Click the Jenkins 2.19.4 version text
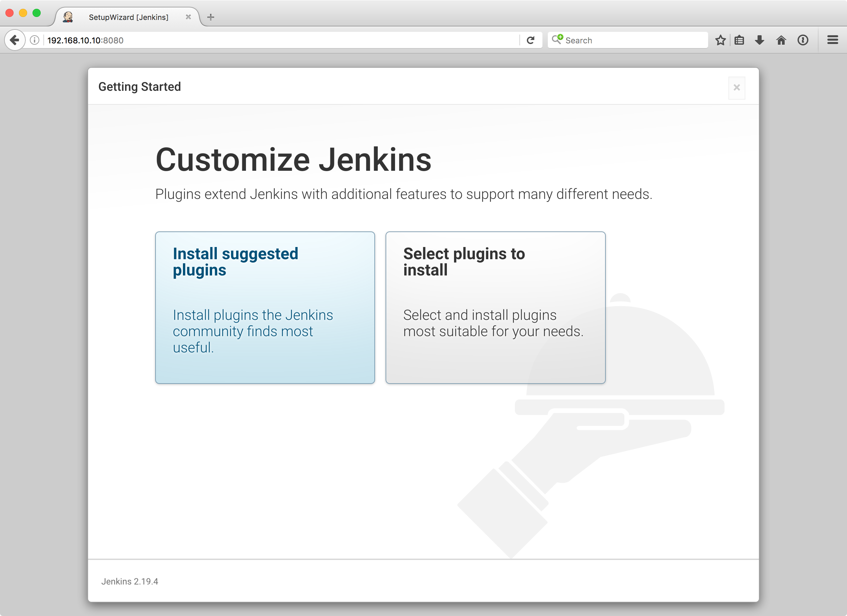Viewport: 847px width, 616px height. 129,581
